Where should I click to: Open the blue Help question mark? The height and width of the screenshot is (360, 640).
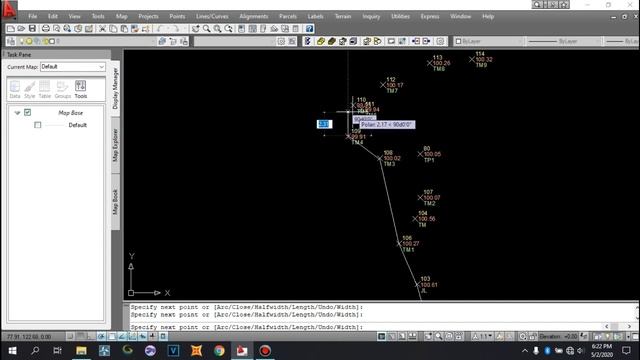(x=309, y=29)
